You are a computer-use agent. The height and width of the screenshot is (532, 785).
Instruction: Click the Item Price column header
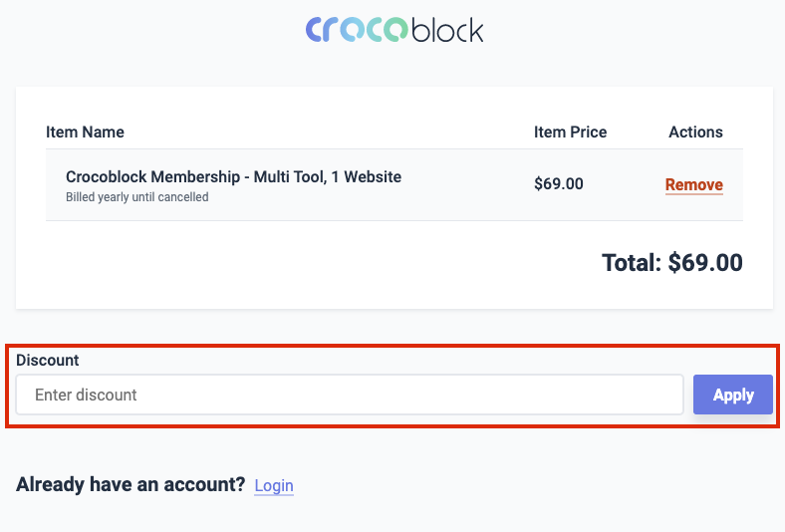(570, 133)
